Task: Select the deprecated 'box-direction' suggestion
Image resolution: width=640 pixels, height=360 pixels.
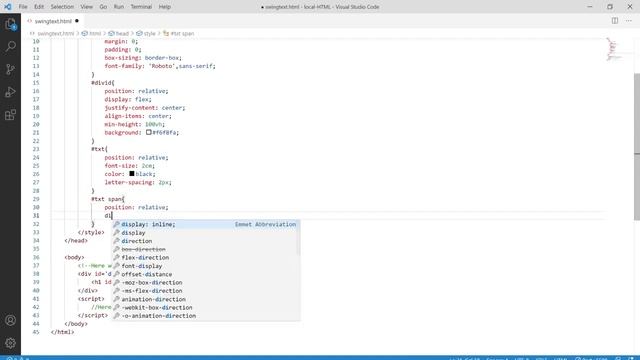Action: (x=206, y=249)
